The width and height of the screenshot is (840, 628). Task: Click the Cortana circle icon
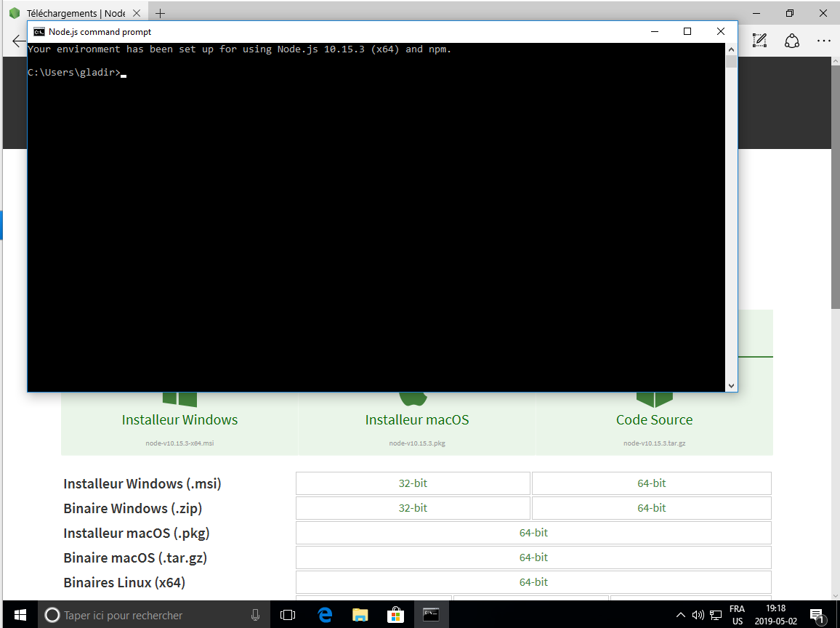pyautogui.click(x=52, y=615)
